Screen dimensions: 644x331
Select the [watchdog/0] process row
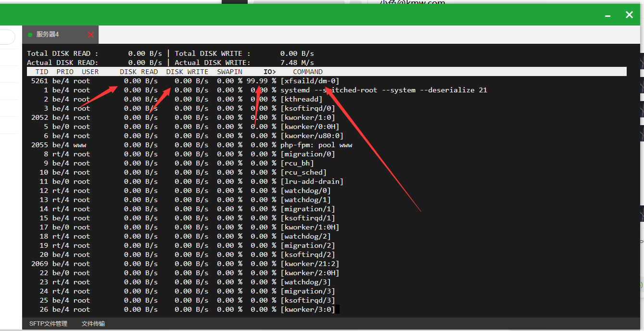click(x=327, y=191)
